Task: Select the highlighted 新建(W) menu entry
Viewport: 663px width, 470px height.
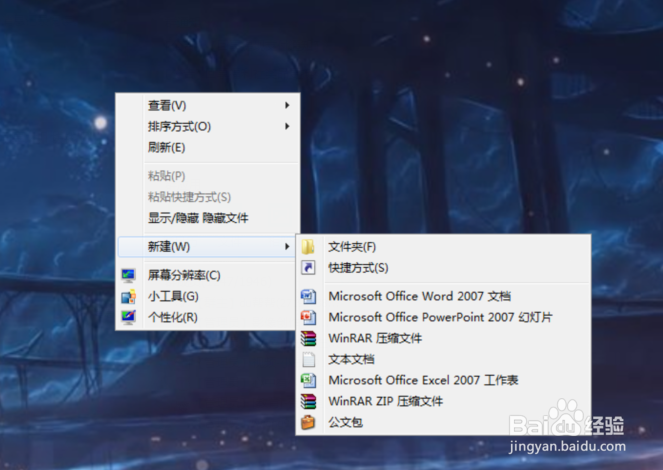Action: (x=208, y=246)
